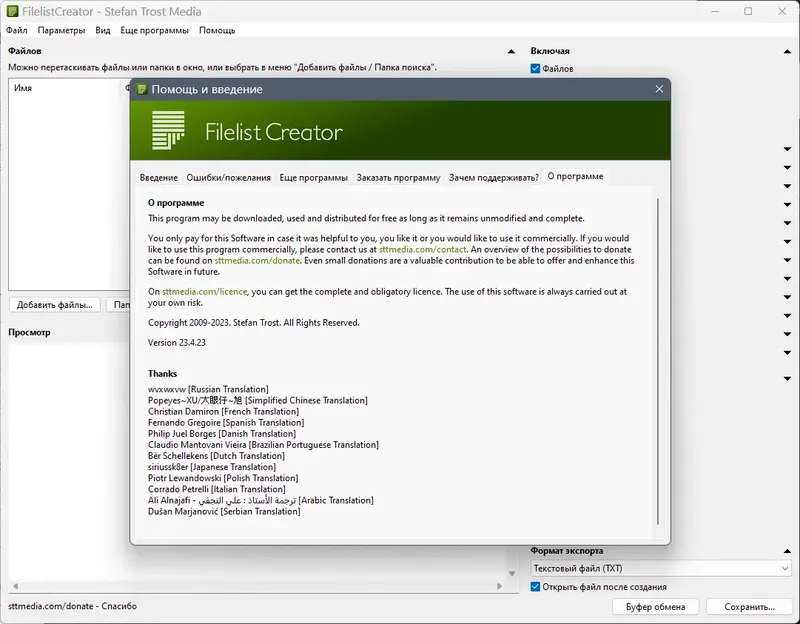Viewport: 800px width, 624px height.
Task: Click the preview vertical scroll down arrow
Action: (x=512, y=574)
